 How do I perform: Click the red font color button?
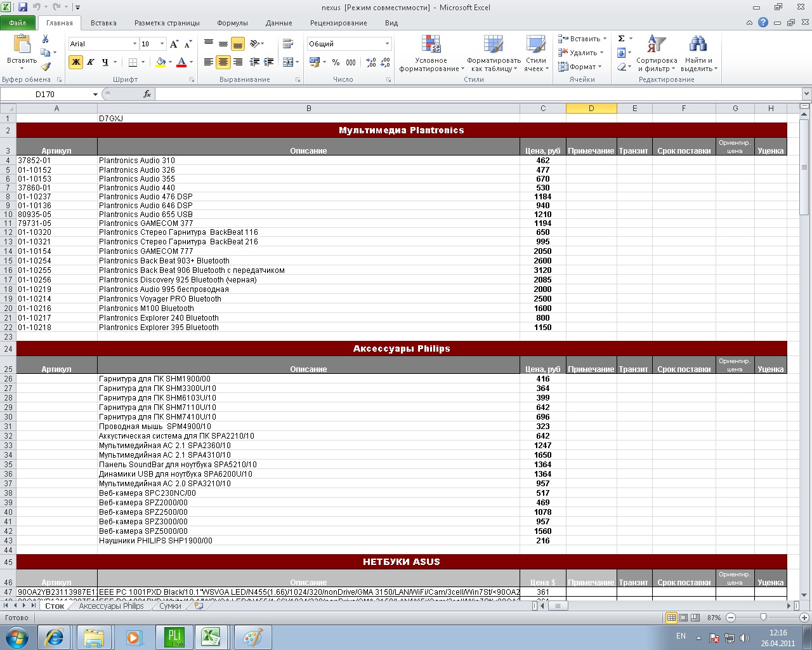[181, 62]
